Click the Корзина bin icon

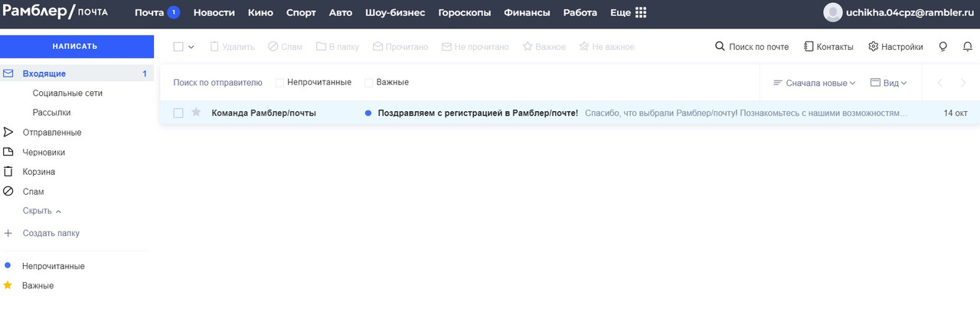pos(8,172)
